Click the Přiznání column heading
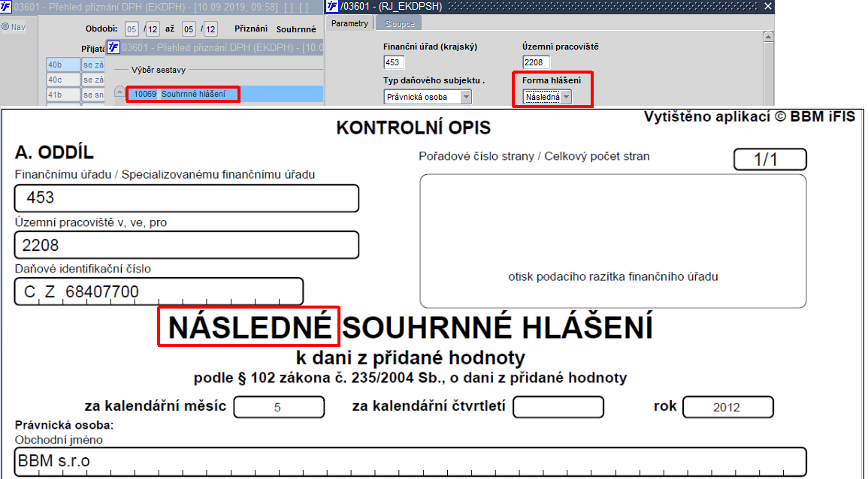 251,29
